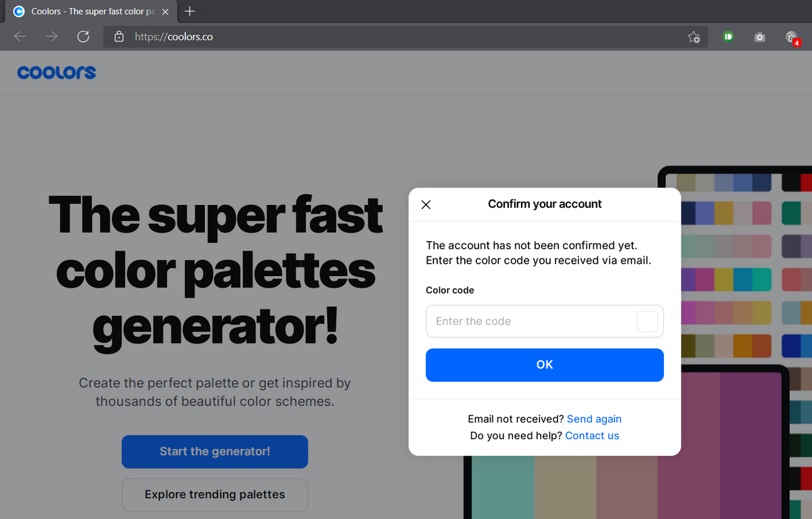Reload the page with refresh icon
Image resolution: width=812 pixels, height=519 pixels.
coord(83,37)
